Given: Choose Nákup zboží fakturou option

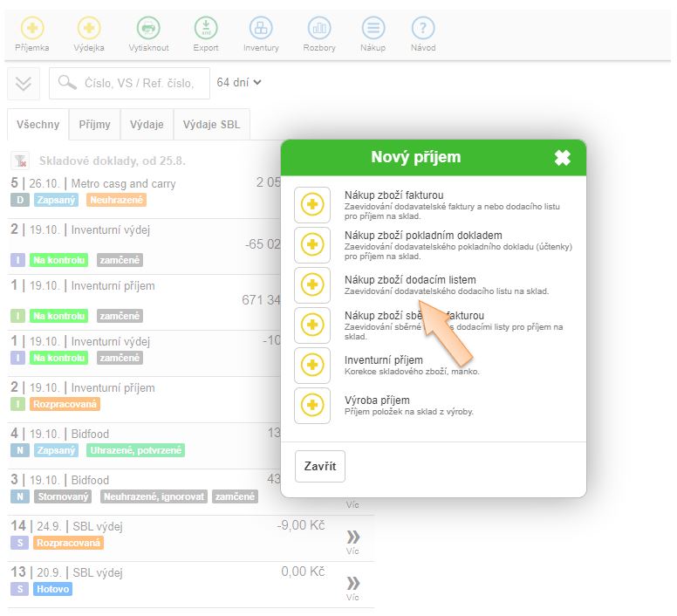Looking at the screenshot, I should (x=312, y=205).
